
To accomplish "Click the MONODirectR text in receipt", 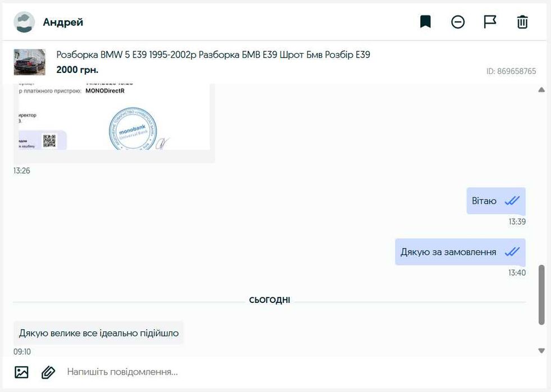I will [105, 91].
